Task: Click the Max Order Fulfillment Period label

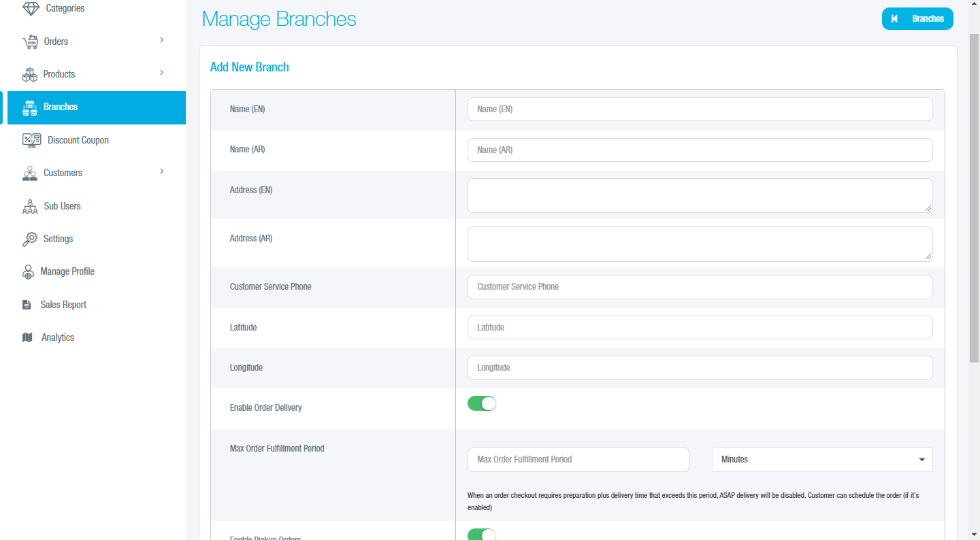Action: (277, 448)
